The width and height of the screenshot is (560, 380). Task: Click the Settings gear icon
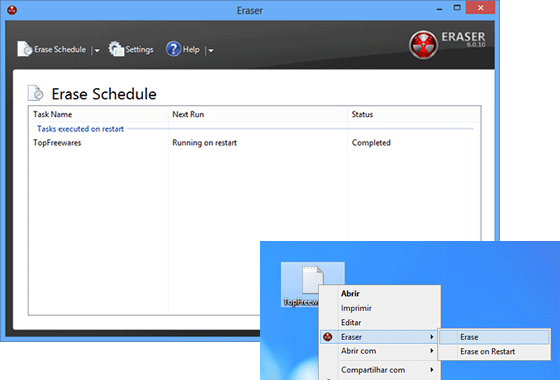pyautogui.click(x=116, y=49)
